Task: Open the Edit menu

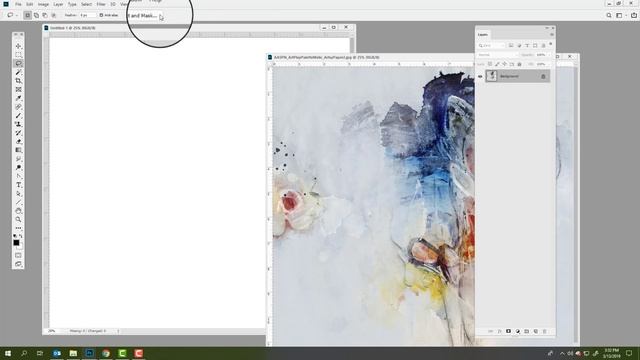Action: [x=30, y=4]
